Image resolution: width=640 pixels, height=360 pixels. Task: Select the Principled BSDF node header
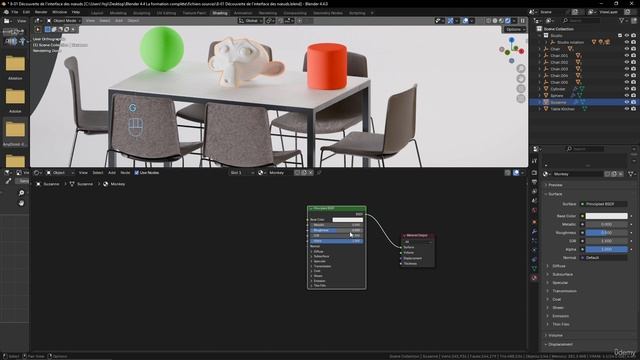coord(337,209)
